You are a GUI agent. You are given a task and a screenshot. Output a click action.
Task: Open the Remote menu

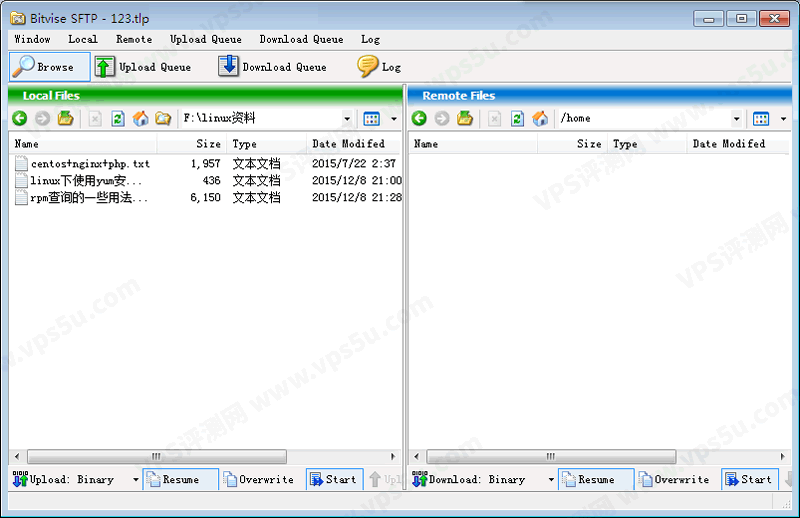134,39
